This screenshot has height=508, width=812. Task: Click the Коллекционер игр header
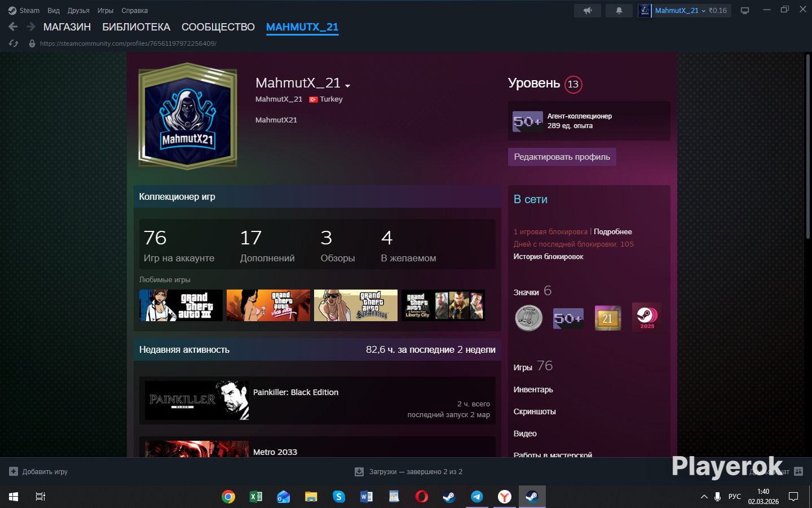click(x=317, y=196)
